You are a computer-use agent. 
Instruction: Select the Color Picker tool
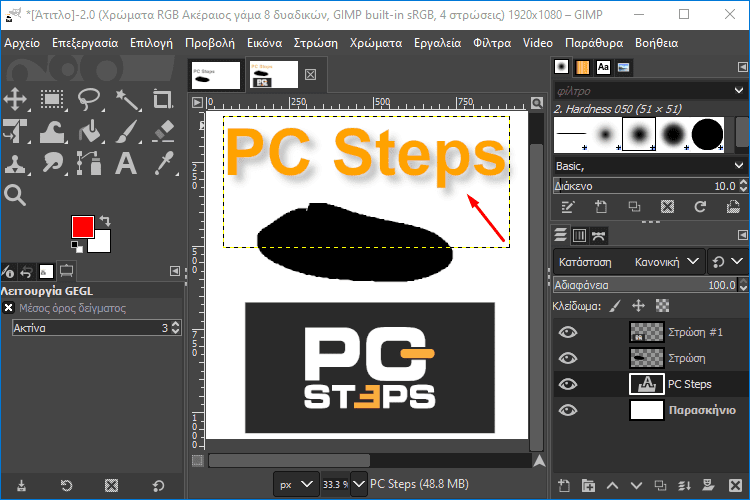pyautogui.click(x=163, y=164)
